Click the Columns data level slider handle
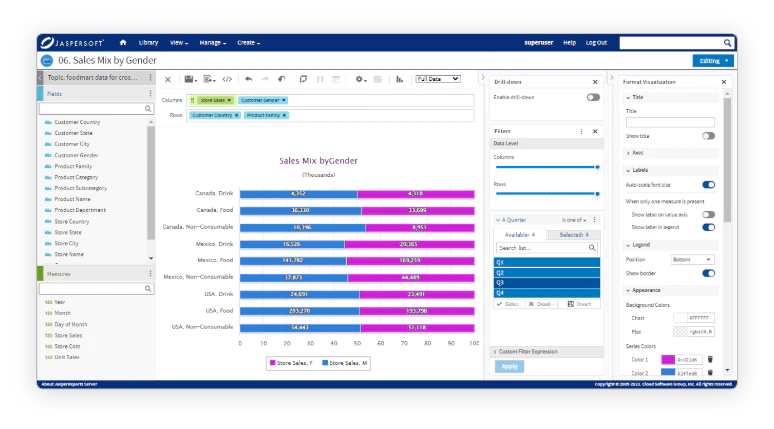774x429 pixels. point(597,167)
